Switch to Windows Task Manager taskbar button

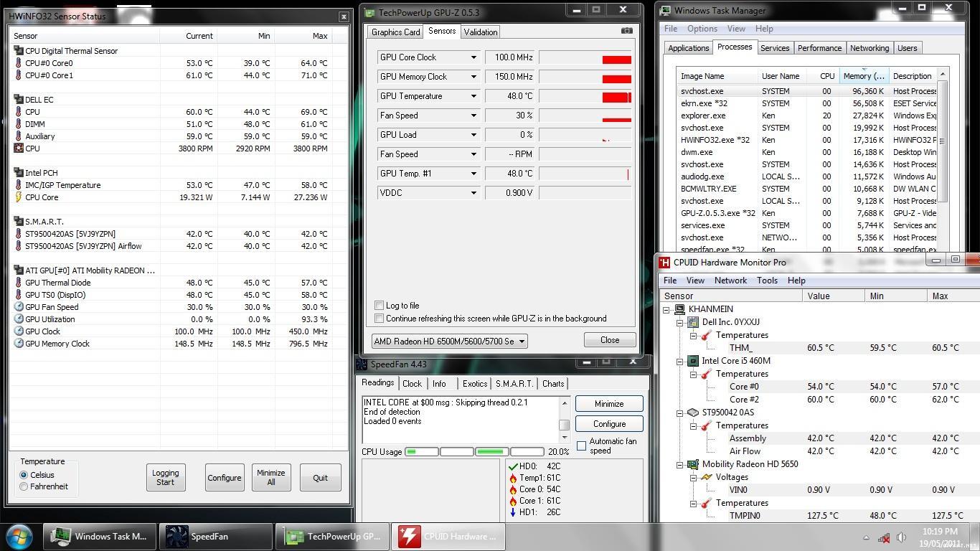click(100, 536)
